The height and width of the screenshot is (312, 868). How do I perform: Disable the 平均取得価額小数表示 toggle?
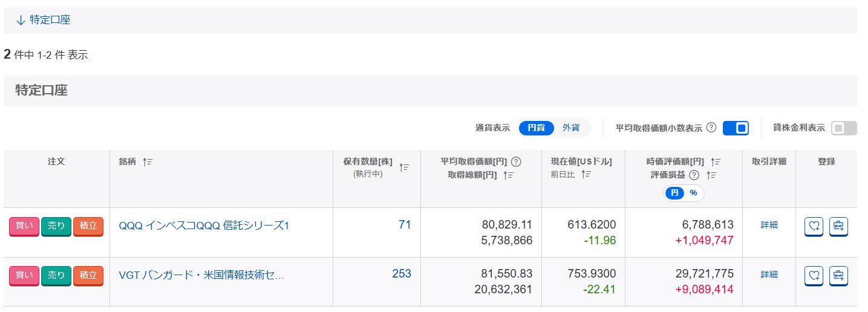point(736,128)
